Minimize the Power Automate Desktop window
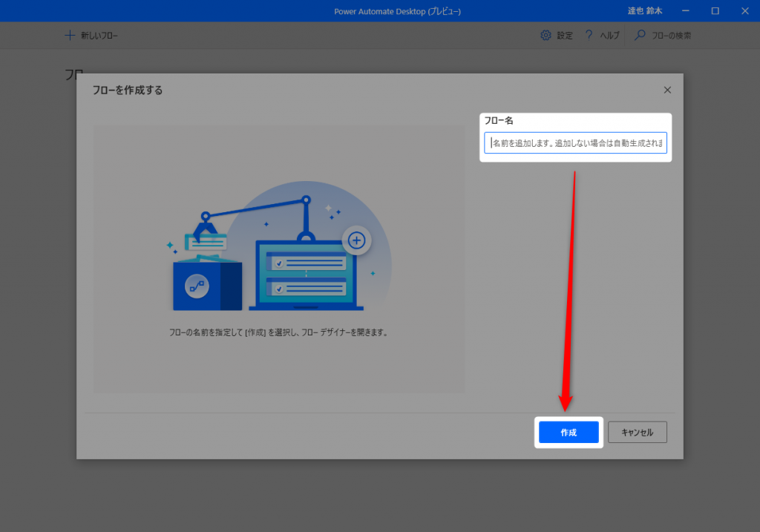Viewport: 760px width, 532px height. click(x=685, y=10)
